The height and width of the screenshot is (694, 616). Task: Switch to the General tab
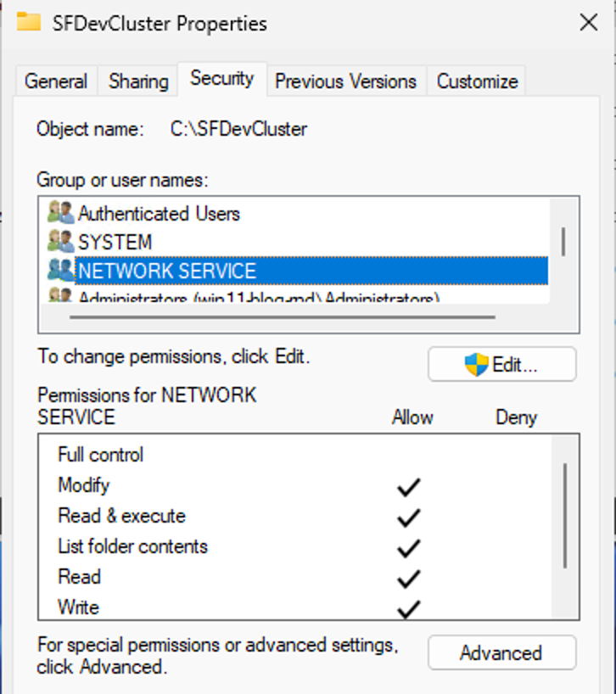[56, 81]
